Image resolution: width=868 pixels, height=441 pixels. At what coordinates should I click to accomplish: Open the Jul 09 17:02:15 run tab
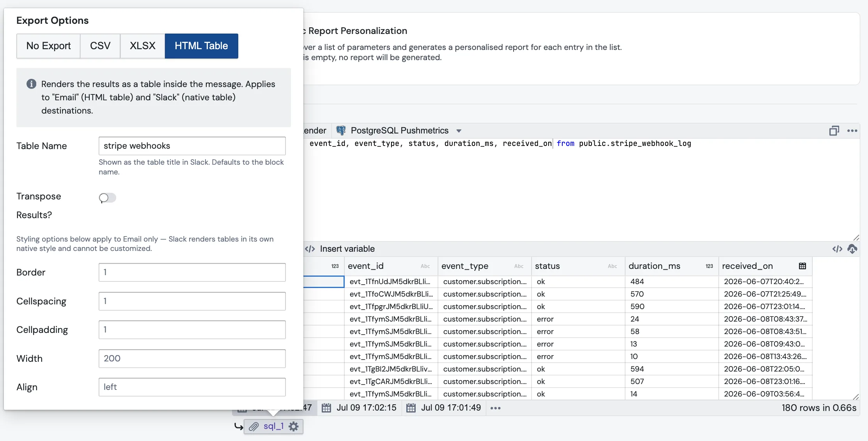[359, 408]
